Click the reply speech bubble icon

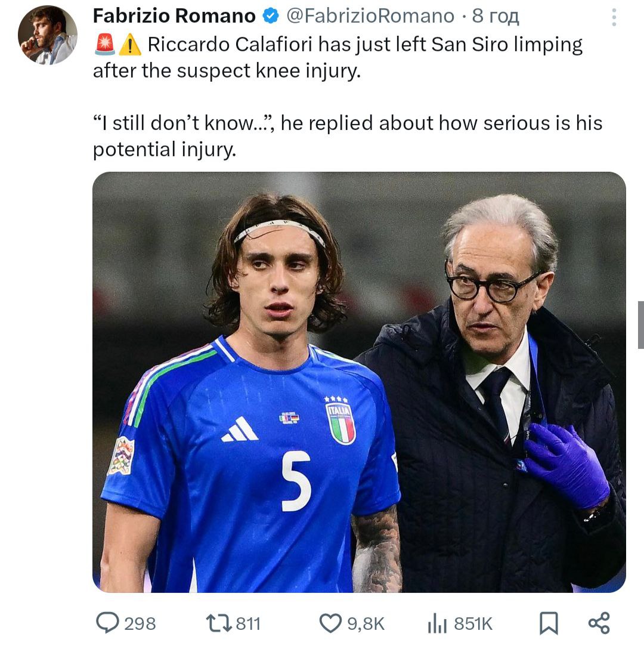pos(108,623)
